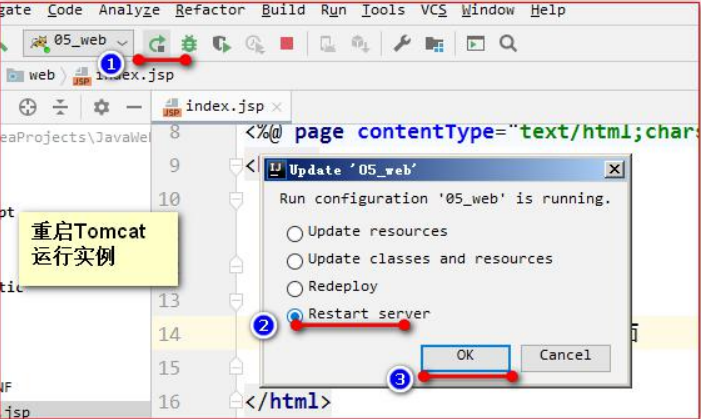Image resolution: width=701 pixels, height=419 pixels.
Task: Click the OK button
Action: 465,358
